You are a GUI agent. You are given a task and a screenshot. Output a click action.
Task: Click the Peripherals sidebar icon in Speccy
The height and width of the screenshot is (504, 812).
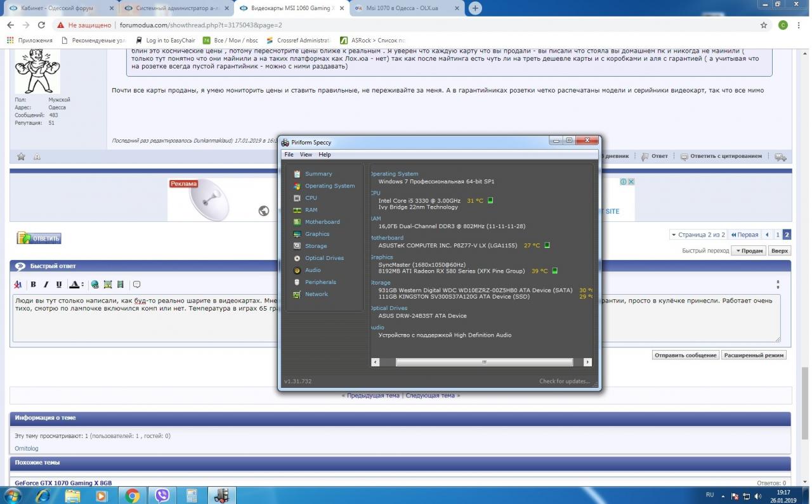coord(297,282)
